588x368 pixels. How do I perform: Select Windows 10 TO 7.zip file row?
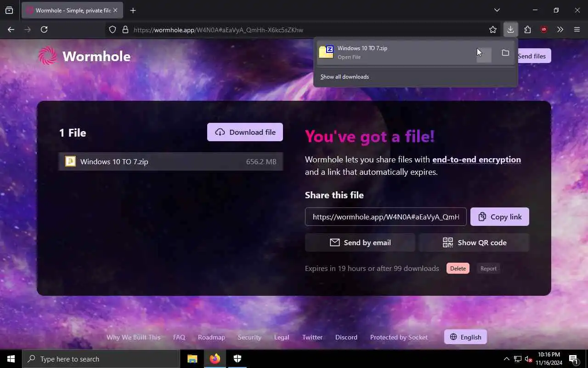click(170, 161)
